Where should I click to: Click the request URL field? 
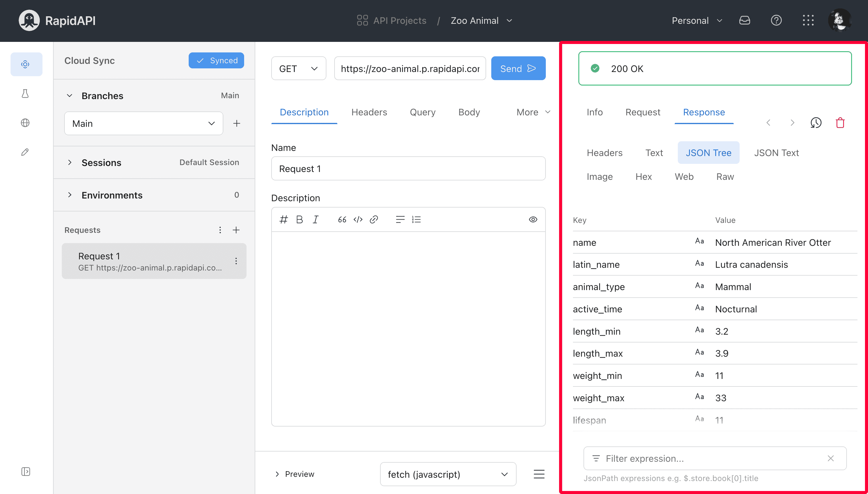(410, 69)
